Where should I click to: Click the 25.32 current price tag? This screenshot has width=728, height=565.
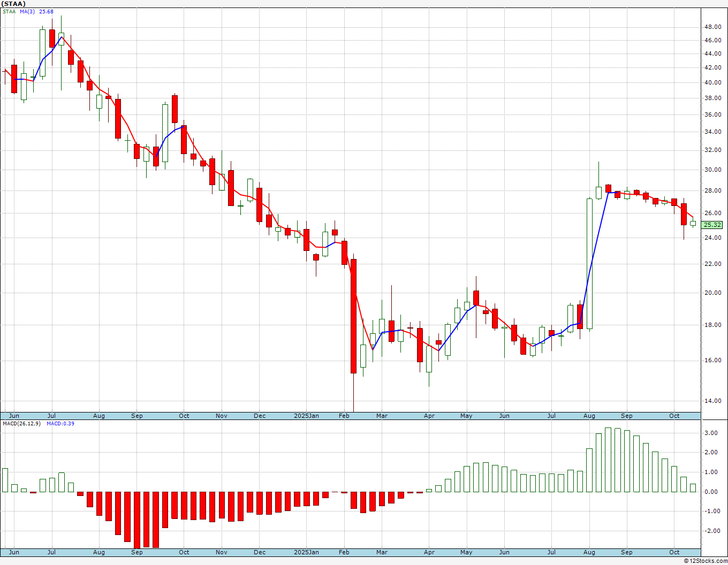(x=712, y=225)
